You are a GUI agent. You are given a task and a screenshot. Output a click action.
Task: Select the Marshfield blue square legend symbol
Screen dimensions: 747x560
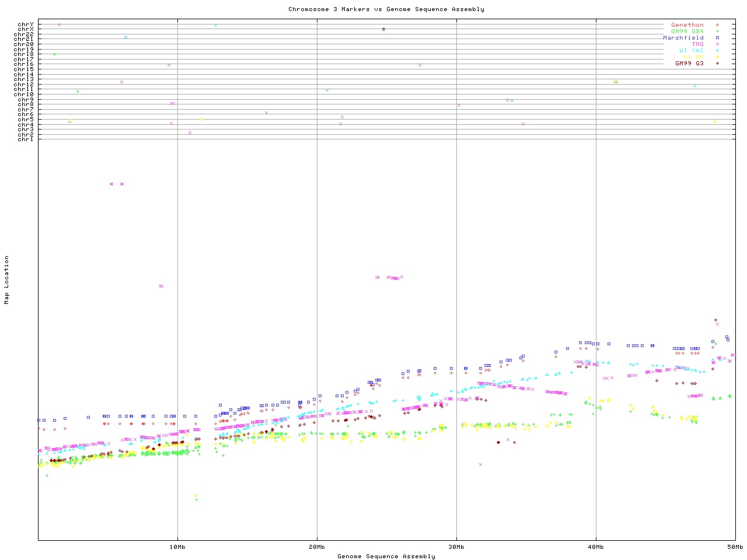pyautogui.click(x=717, y=38)
